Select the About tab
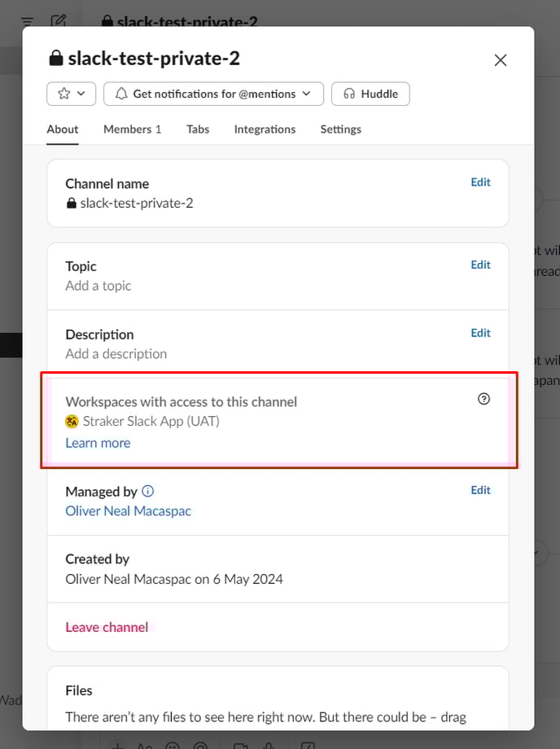 [x=63, y=129]
